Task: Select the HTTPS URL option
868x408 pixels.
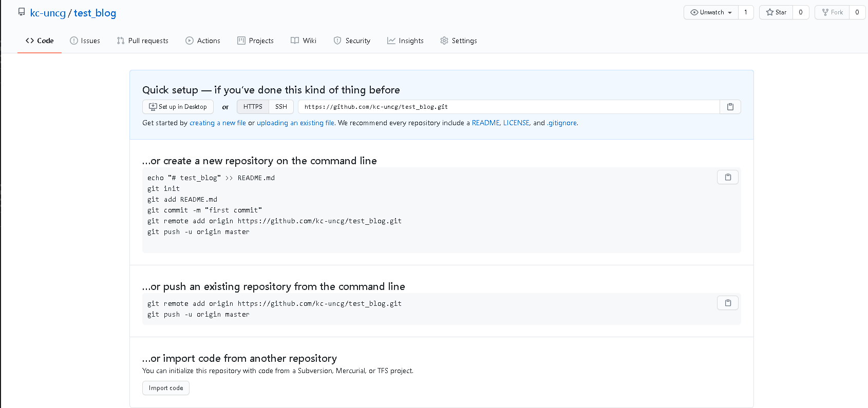Action: click(x=253, y=107)
